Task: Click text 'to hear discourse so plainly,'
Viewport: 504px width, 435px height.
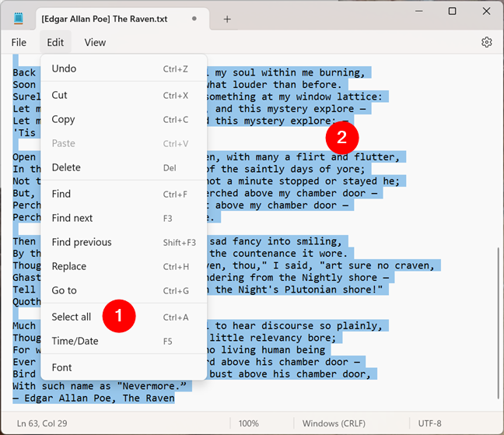Action: (299, 326)
